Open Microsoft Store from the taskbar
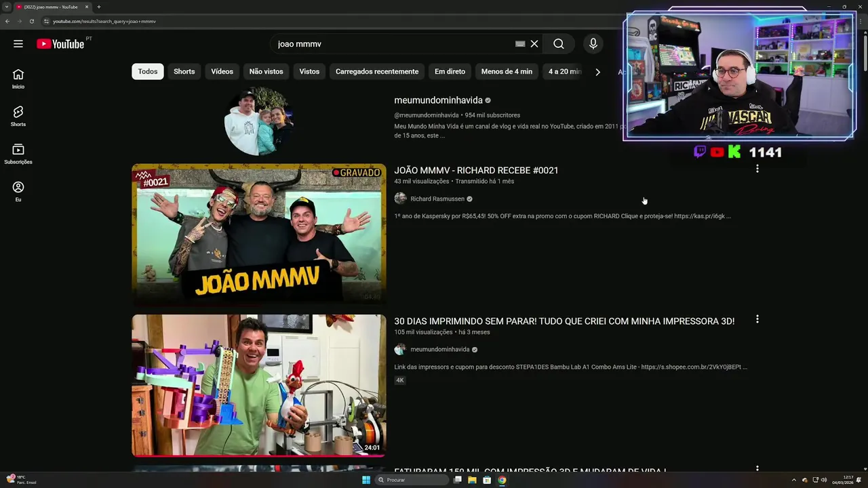 point(487,480)
